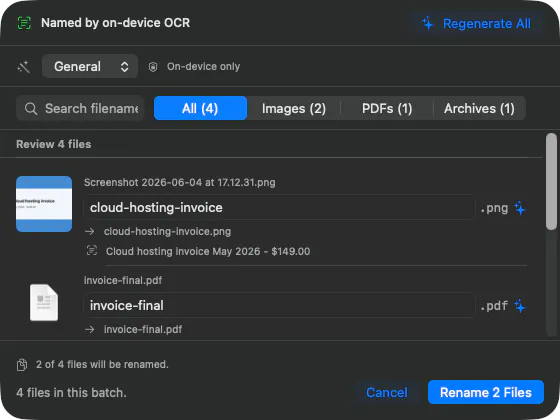Image resolution: width=560 pixels, height=420 pixels.
Task: Click the Cancel button
Action: click(x=387, y=392)
